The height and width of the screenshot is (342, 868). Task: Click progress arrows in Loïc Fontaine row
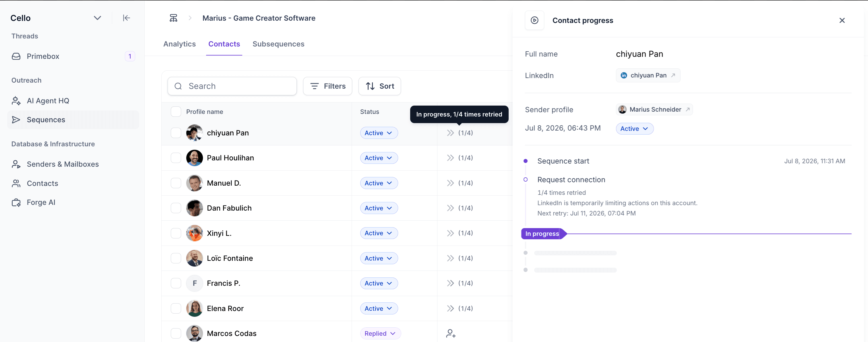(x=450, y=258)
